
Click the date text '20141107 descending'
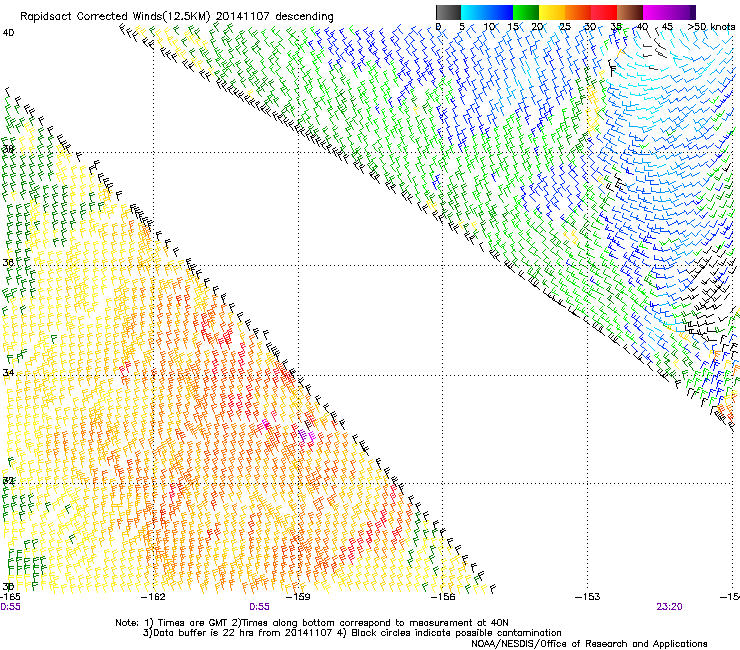click(x=275, y=17)
